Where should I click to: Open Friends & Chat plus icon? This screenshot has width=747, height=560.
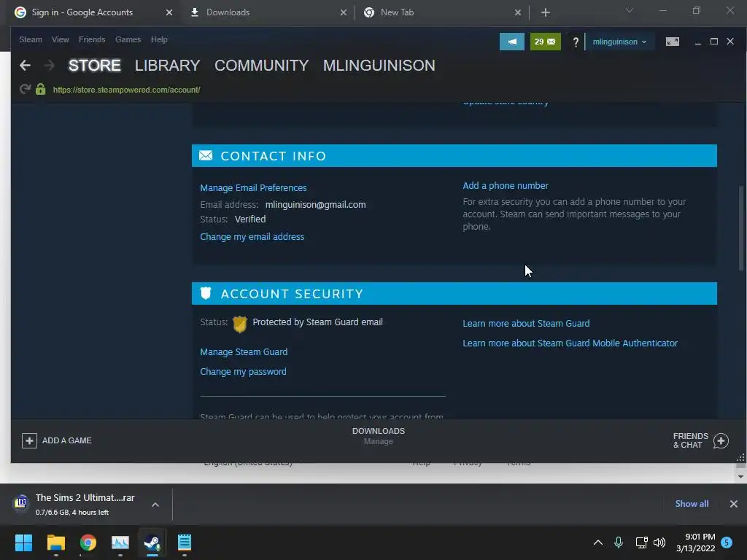click(x=721, y=440)
